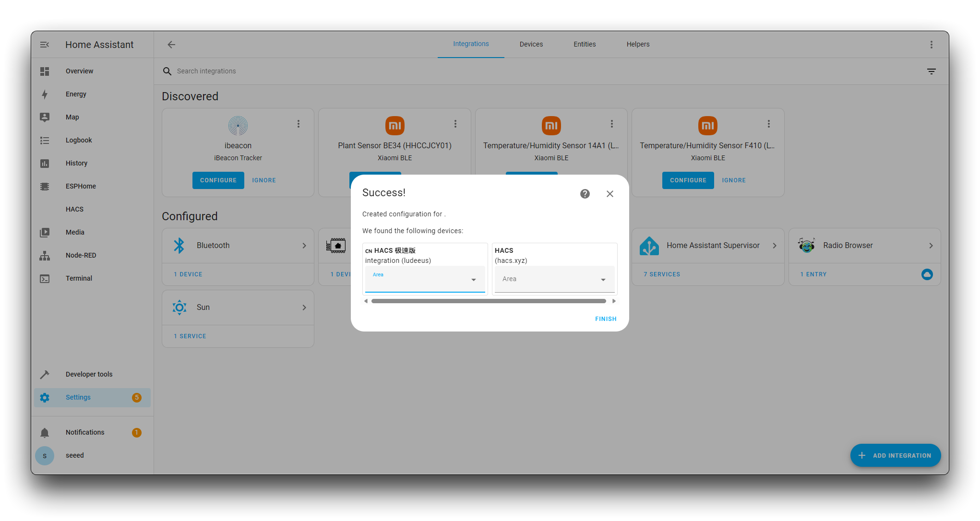The image size is (980, 521).
Task: Collapse the sidebar with the menu icon
Action: click(45, 45)
